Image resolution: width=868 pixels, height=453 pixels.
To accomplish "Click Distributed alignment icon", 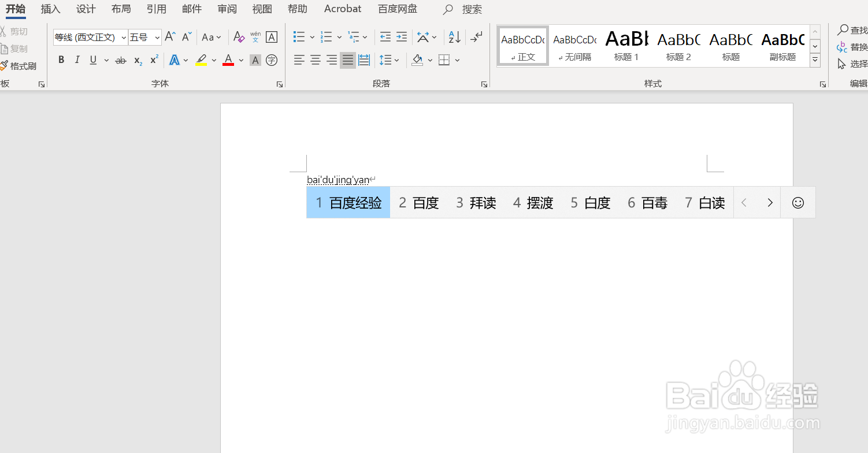I will (x=364, y=60).
